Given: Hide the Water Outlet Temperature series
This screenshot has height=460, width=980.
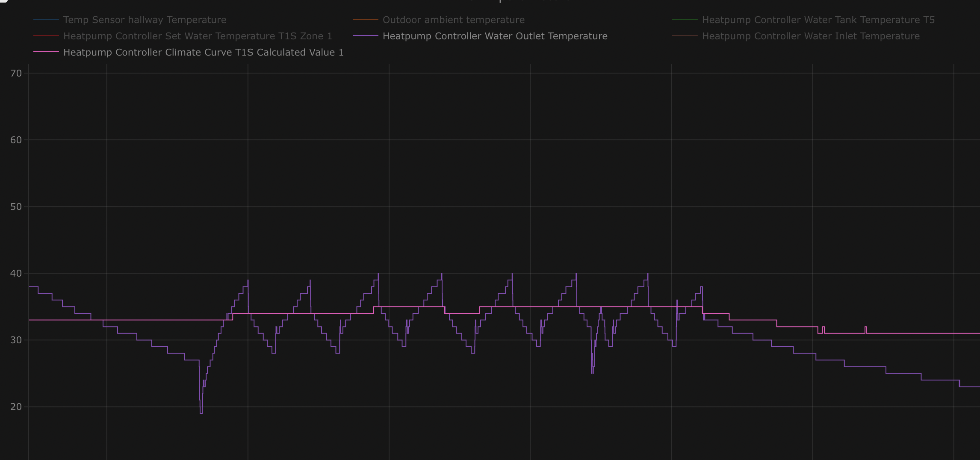Looking at the screenshot, I should point(495,36).
